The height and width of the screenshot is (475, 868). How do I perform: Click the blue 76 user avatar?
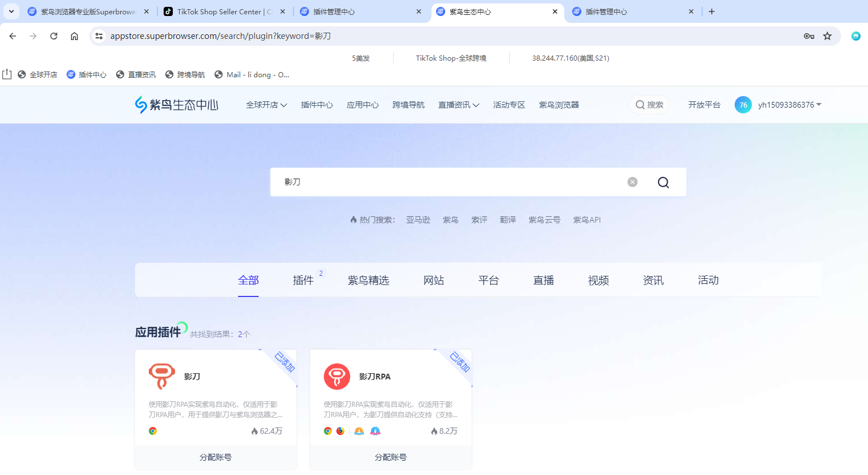click(743, 105)
